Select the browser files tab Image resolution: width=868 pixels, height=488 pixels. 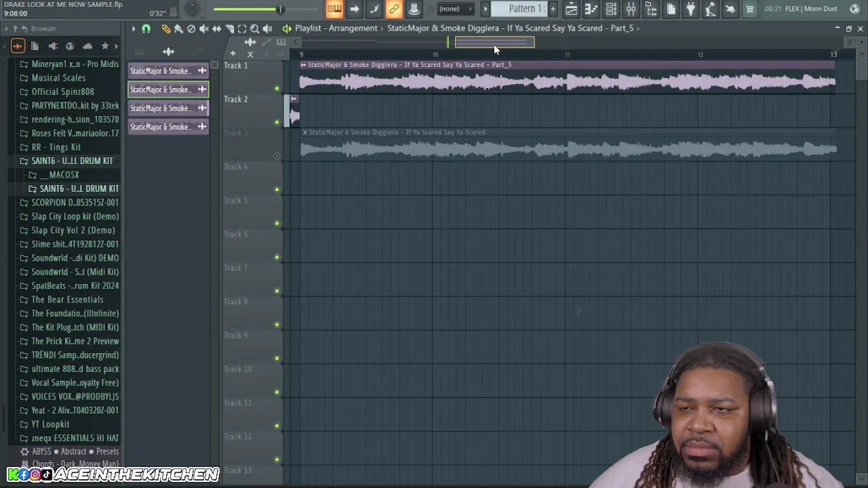coord(35,46)
